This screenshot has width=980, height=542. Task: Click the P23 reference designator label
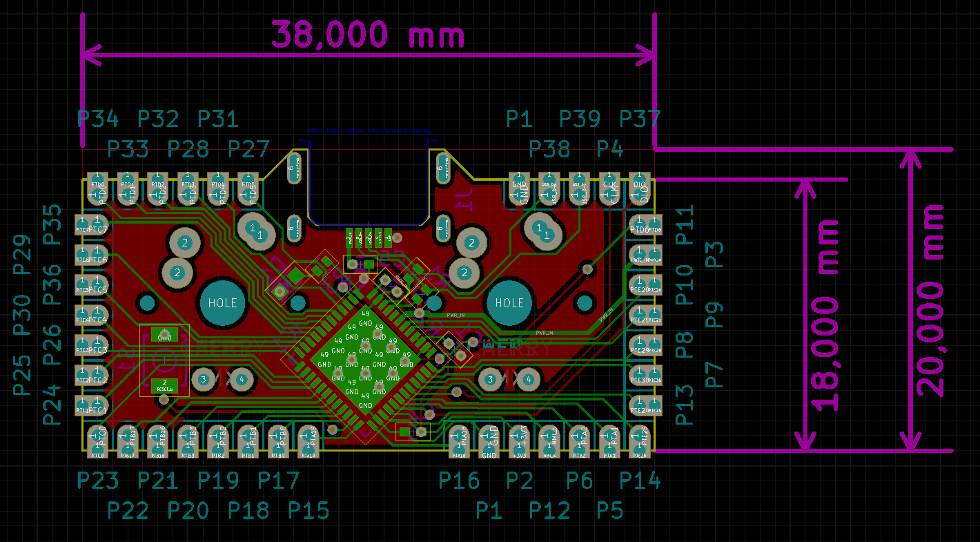(x=97, y=481)
